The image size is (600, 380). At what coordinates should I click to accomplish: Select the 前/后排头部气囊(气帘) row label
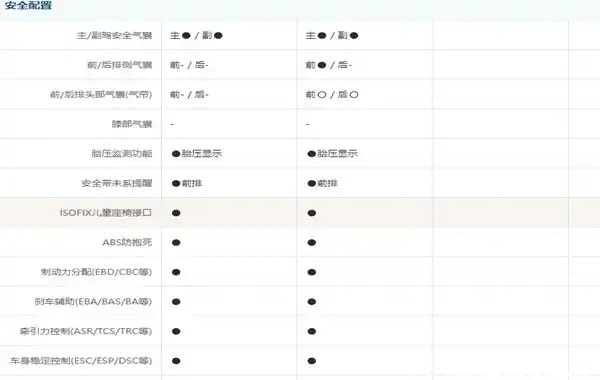pos(101,95)
